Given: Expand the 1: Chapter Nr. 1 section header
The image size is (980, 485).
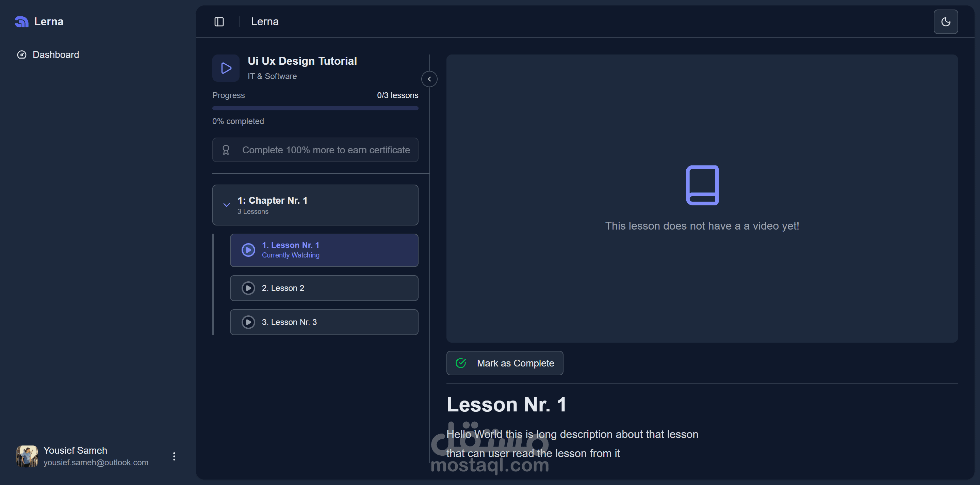Looking at the screenshot, I should pyautogui.click(x=315, y=205).
